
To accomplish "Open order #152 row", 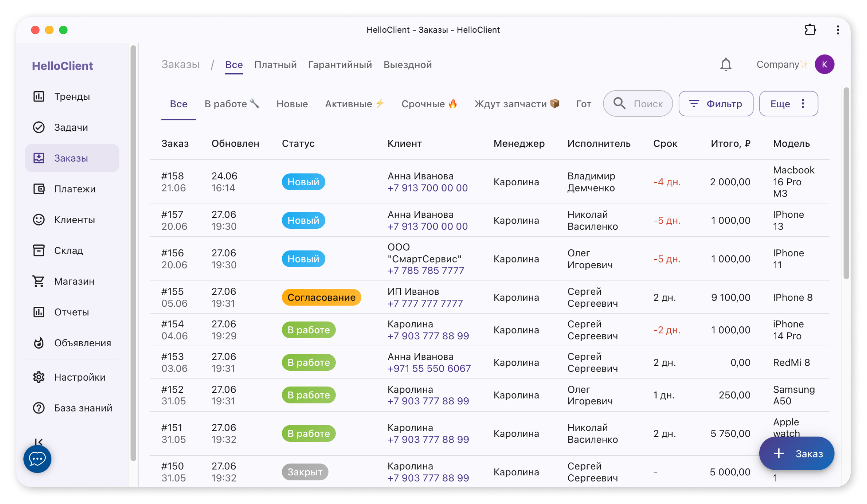I will click(490, 395).
